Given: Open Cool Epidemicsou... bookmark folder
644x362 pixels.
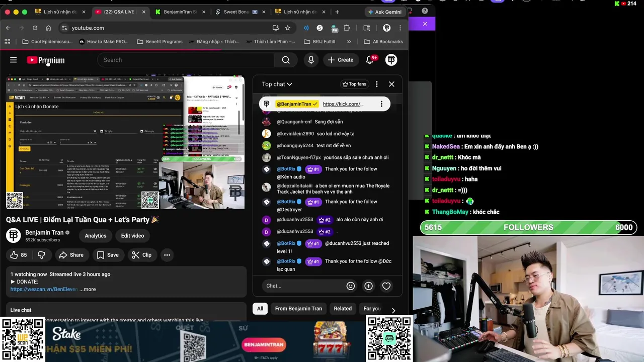Looking at the screenshot, I should tap(47, 42).
